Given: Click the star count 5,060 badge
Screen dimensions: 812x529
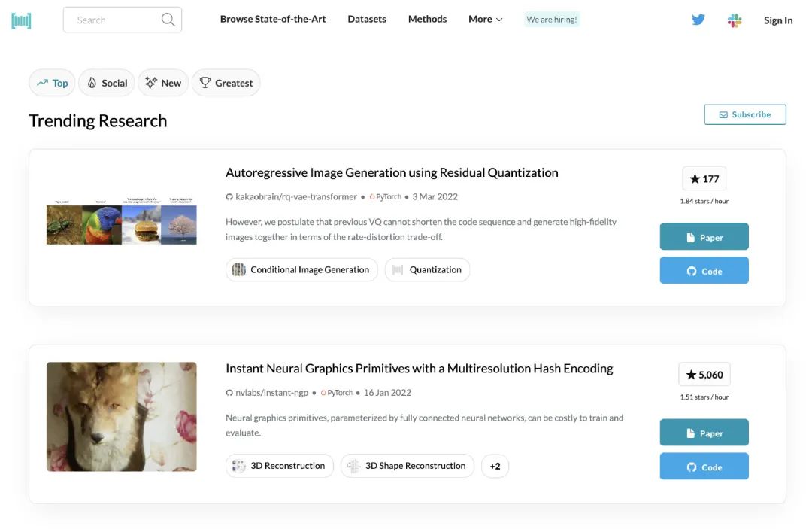Looking at the screenshot, I should (704, 375).
